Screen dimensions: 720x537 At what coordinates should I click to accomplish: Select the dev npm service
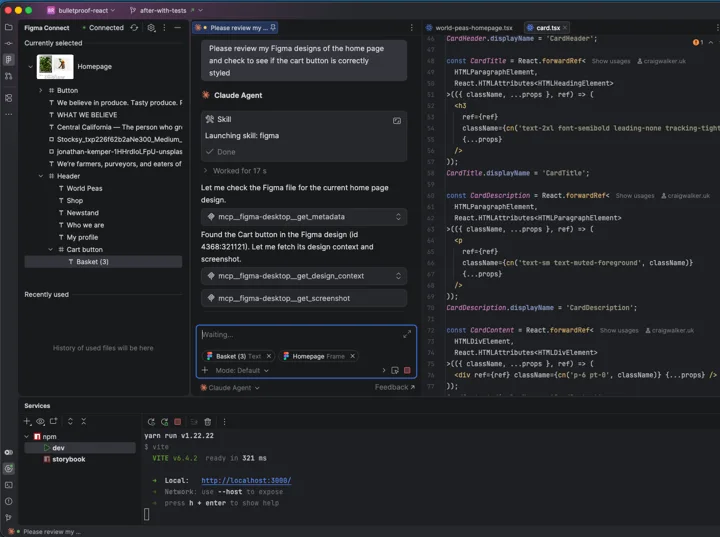(80, 448)
